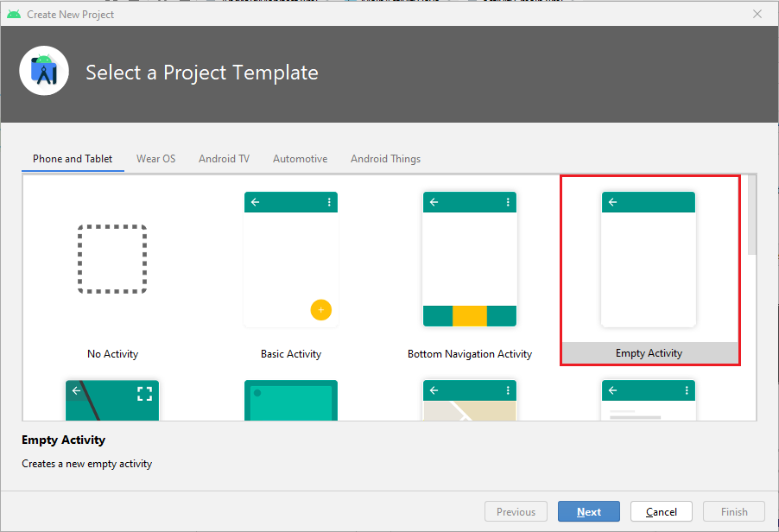Click the back arrow in Empty Activity preview

[612, 201]
